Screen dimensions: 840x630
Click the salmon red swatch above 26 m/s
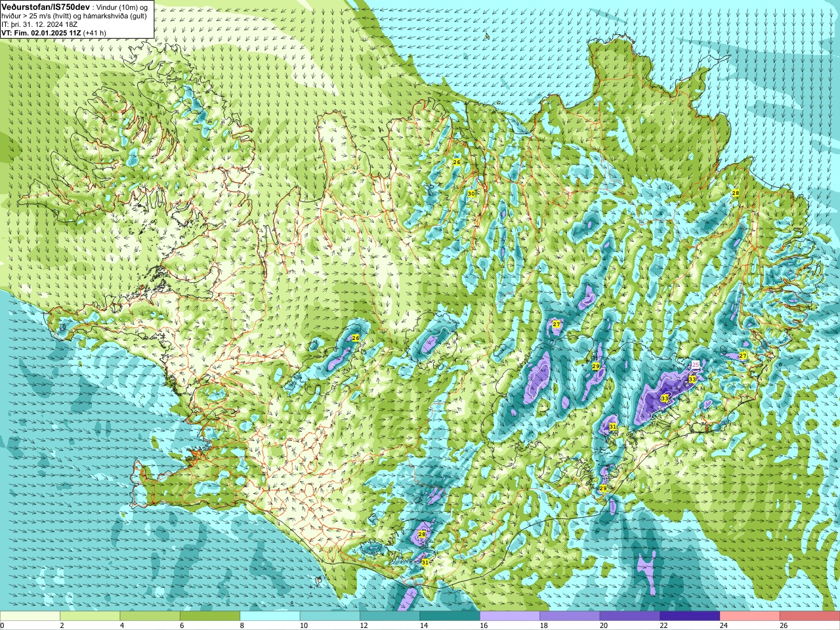pos(810,616)
